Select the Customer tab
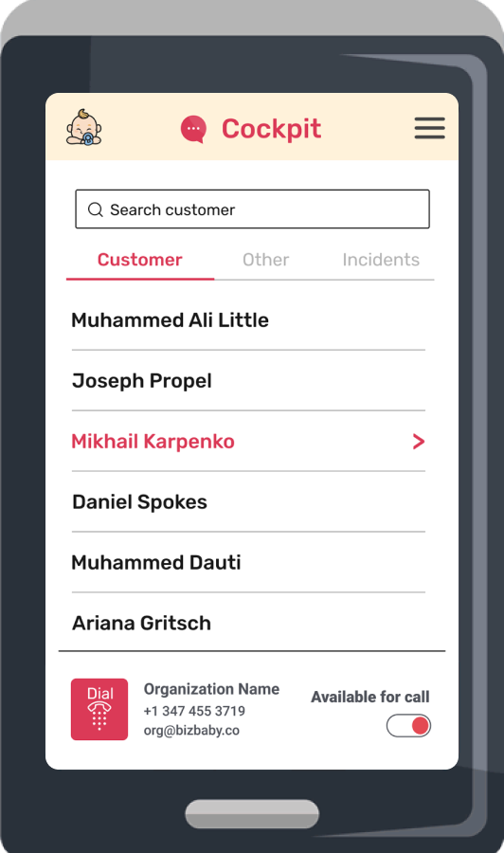The height and width of the screenshot is (853, 504). coord(139,260)
